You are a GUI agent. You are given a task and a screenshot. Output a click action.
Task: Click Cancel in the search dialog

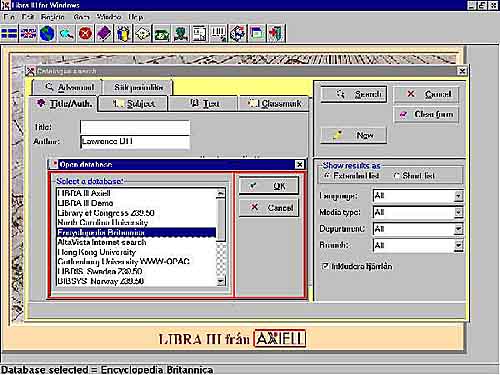pyautogui.click(x=427, y=94)
